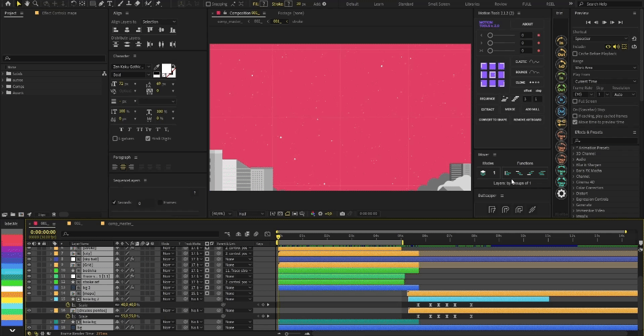The height and width of the screenshot is (336, 644).
Task: Open the Work Area range dropdown
Action: (x=605, y=67)
